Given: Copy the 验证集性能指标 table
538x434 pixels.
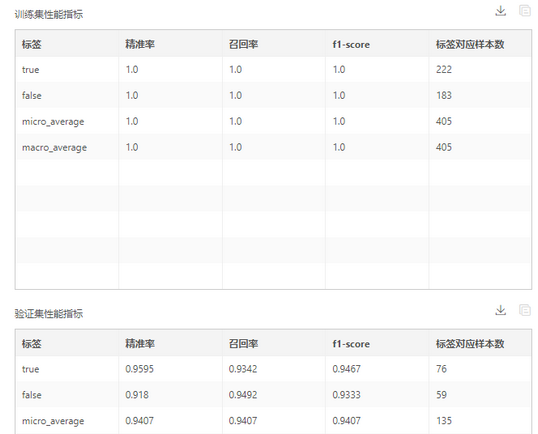Looking at the screenshot, I should [525, 310].
